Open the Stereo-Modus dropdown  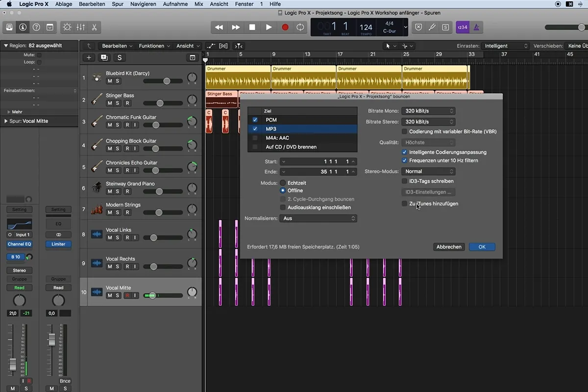point(428,171)
